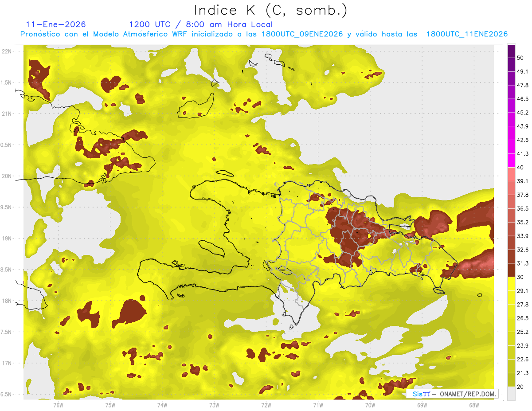The width and height of the screenshot is (532, 411).
Task: Click the '43.9' colorbar value
Action: pos(523,126)
